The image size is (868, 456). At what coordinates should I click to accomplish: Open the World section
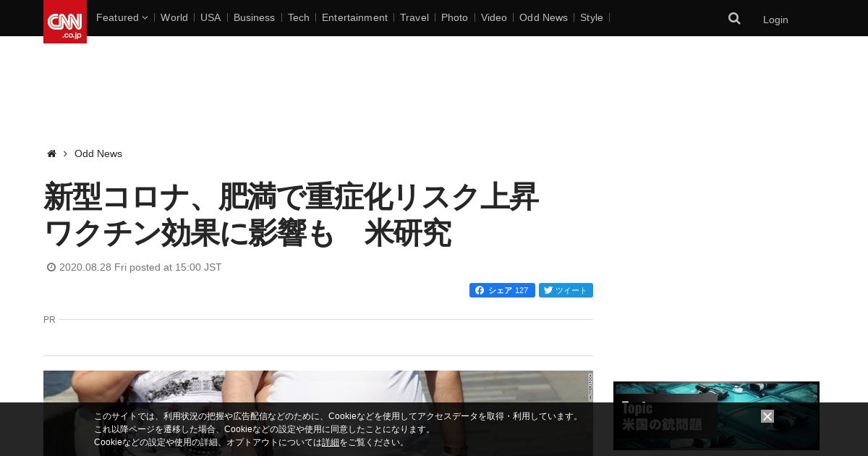[x=174, y=17]
